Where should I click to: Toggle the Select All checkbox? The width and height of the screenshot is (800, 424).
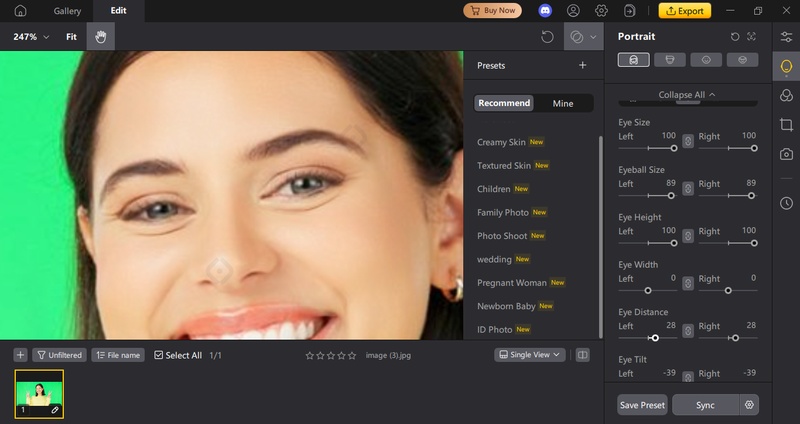159,355
